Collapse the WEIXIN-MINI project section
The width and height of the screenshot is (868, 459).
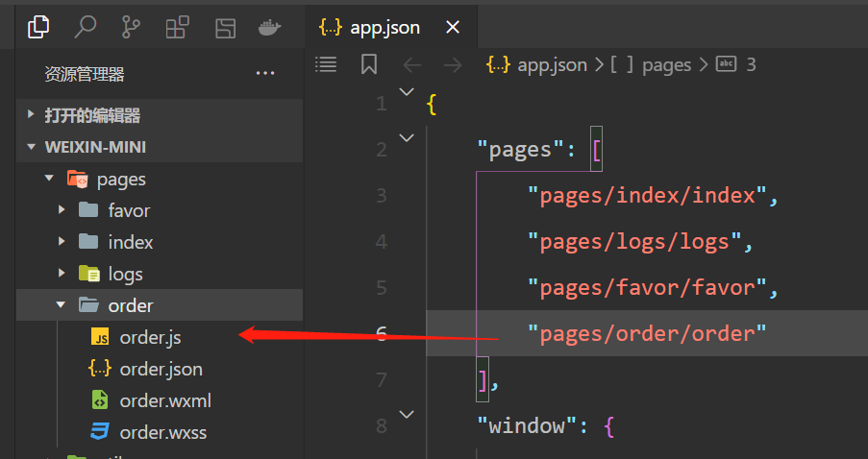[x=95, y=147]
